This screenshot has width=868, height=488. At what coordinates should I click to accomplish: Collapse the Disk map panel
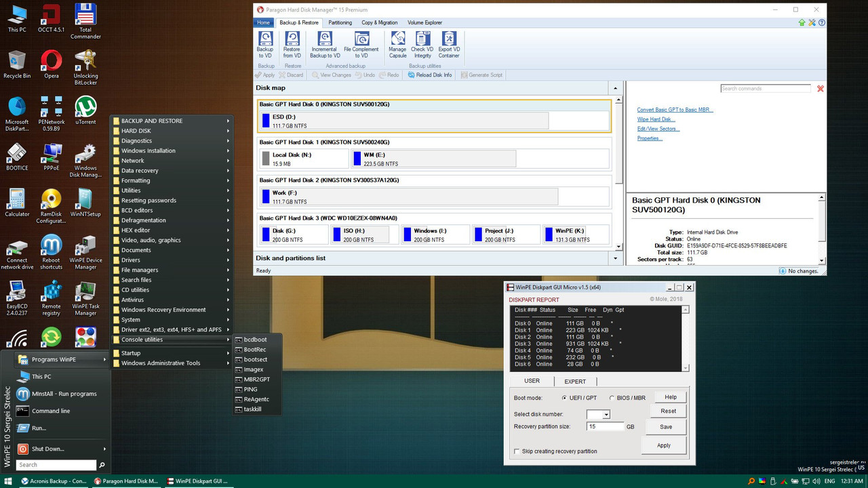[x=616, y=88]
